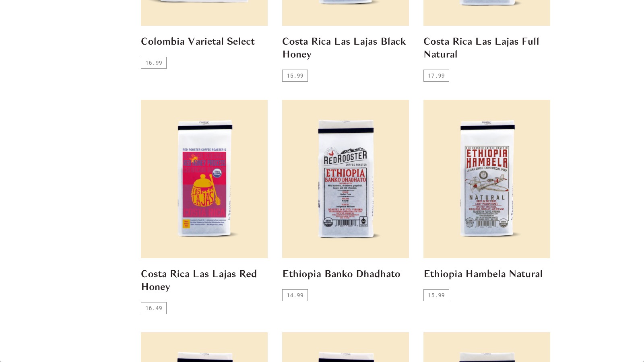644x362 pixels.
Task: Open Las Lajas Full Natural product image
Action: [x=487, y=13]
